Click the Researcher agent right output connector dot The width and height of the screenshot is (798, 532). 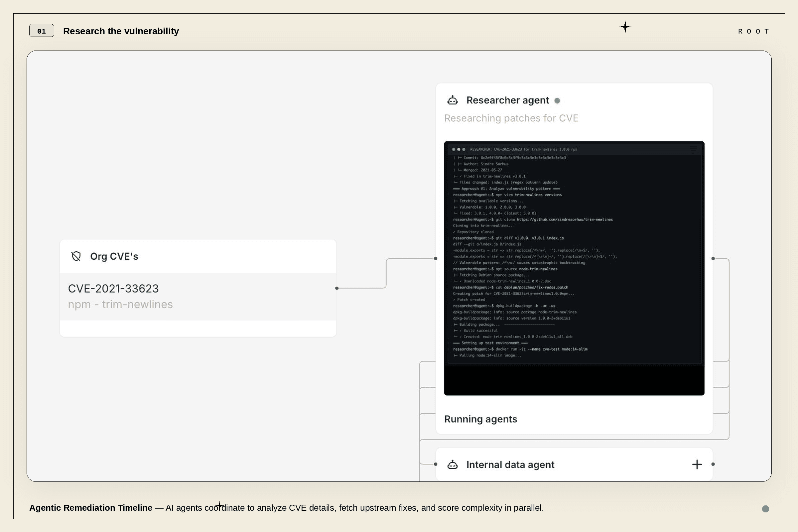tap(713, 259)
